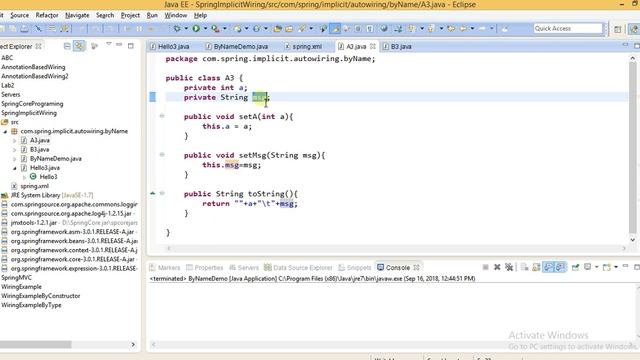The height and width of the screenshot is (360, 640).
Task: Maximize the Project Explorer view
Action: [x=131, y=46]
